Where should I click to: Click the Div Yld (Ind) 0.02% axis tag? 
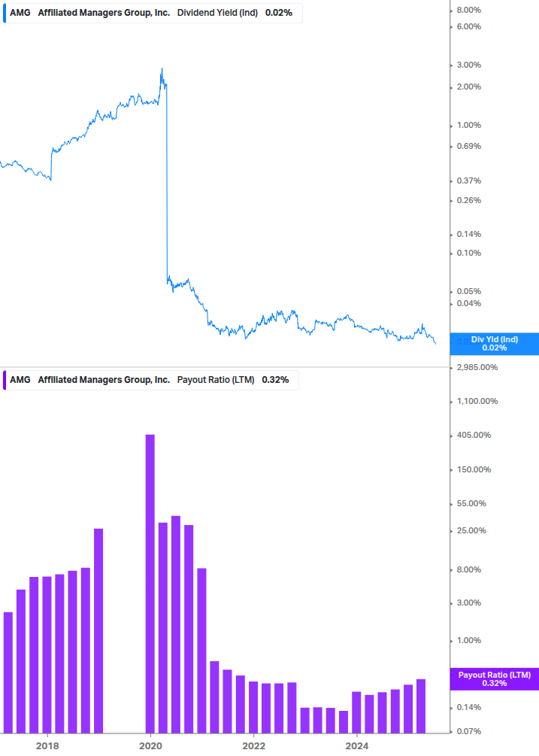pos(494,344)
